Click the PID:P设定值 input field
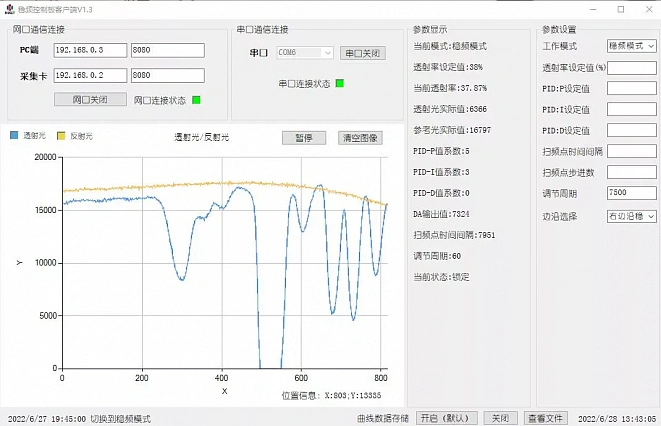The width and height of the screenshot is (661, 426). click(631, 88)
